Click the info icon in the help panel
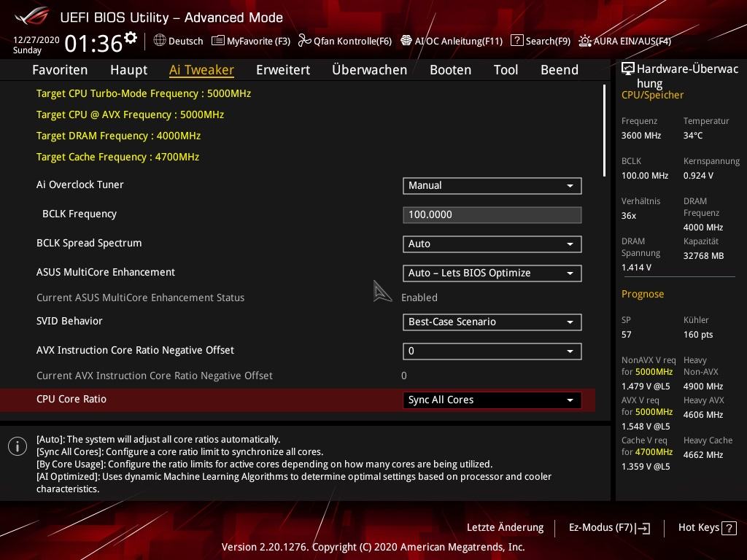The height and width of the screenshot is (560, 747). point(18,446)
